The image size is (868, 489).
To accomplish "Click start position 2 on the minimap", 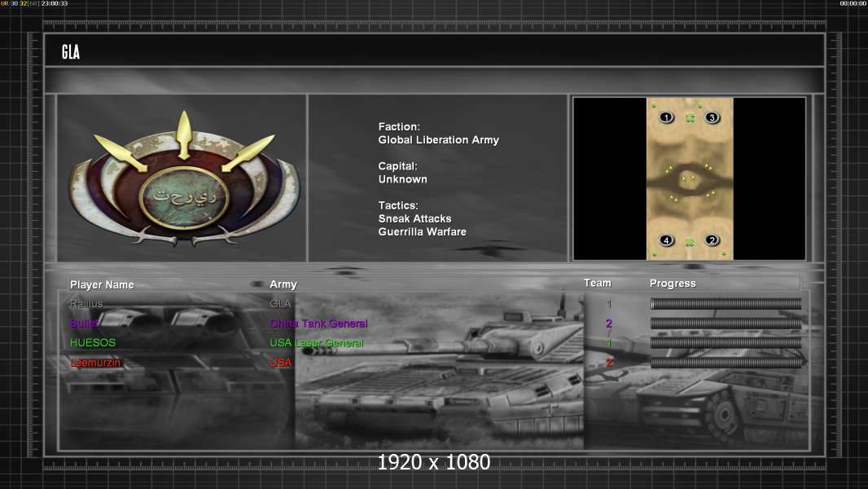I will pyautogui.click(x=712, y=240).
